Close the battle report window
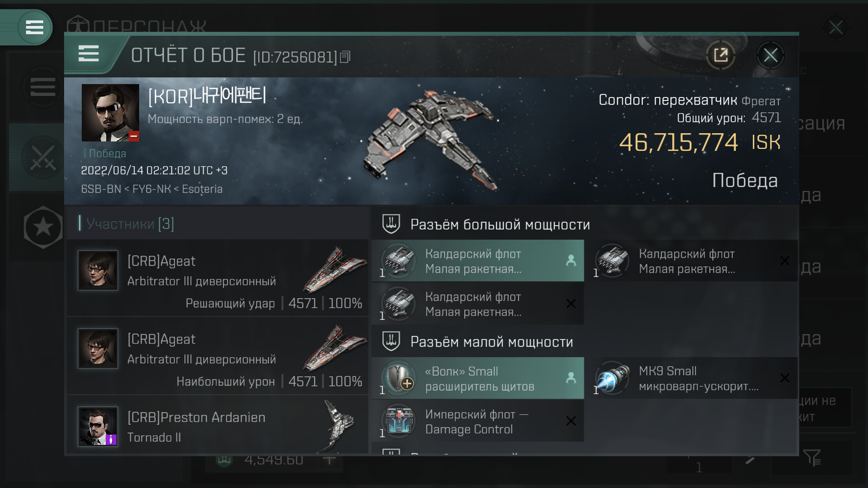Screen dimensions: 868x488 [770, 55]
